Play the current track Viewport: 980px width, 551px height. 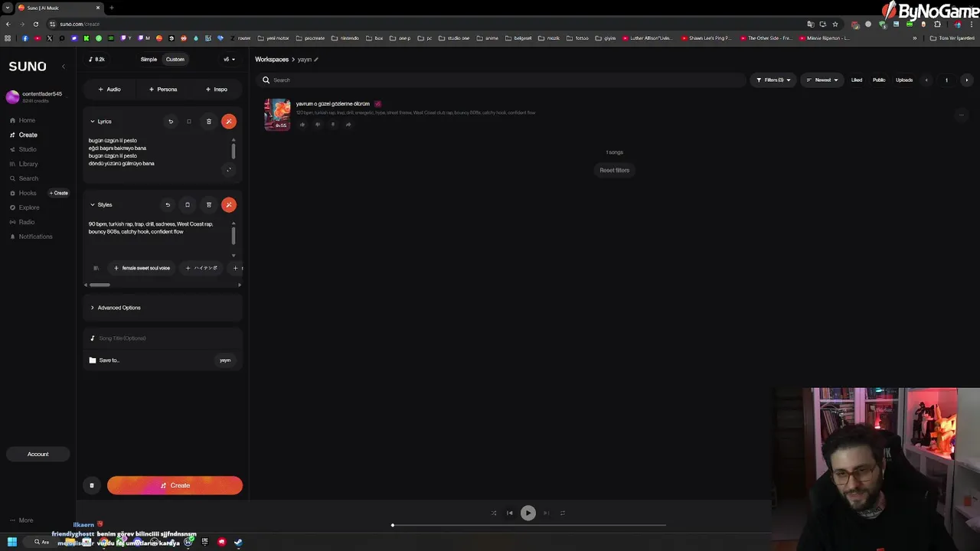(528, 513)
